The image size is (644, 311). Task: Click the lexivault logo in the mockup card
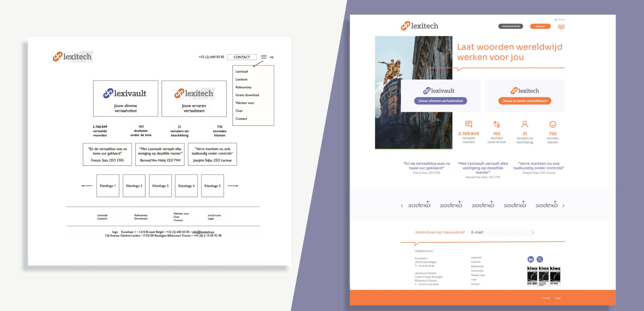pyautogui.click(x=439, y=91)
